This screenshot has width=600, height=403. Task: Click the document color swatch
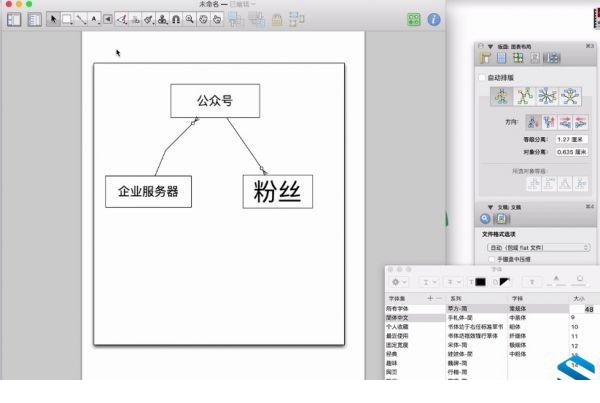[505, 282]
